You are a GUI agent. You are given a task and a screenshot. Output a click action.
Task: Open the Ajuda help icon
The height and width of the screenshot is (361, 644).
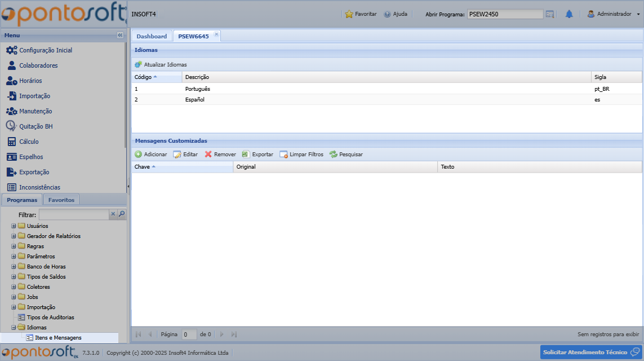(x=387, y=14)
